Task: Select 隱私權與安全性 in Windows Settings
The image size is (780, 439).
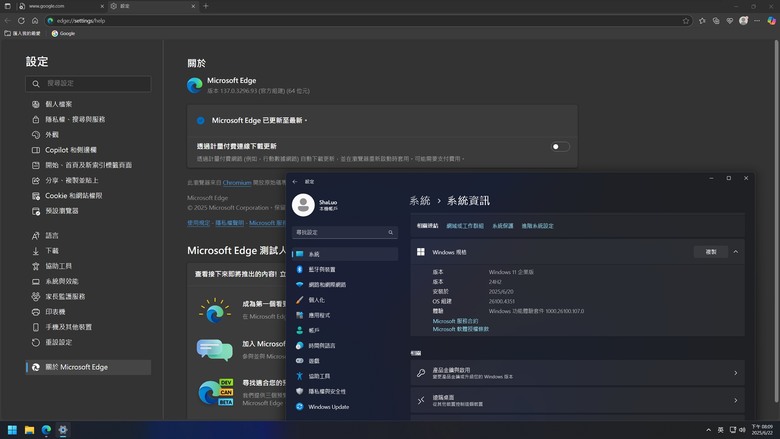Action: (x=345, y=392)
